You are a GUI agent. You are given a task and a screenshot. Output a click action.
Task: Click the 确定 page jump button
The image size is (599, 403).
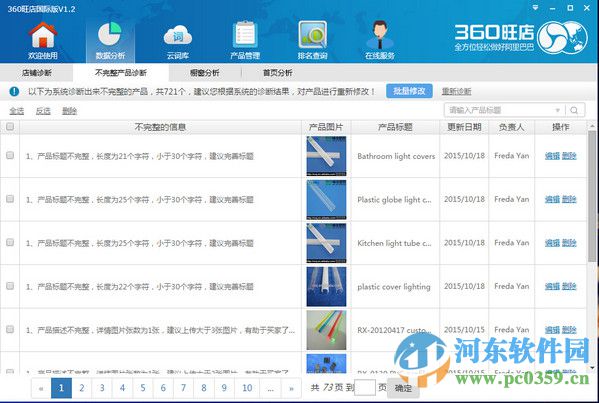point(403,388)
